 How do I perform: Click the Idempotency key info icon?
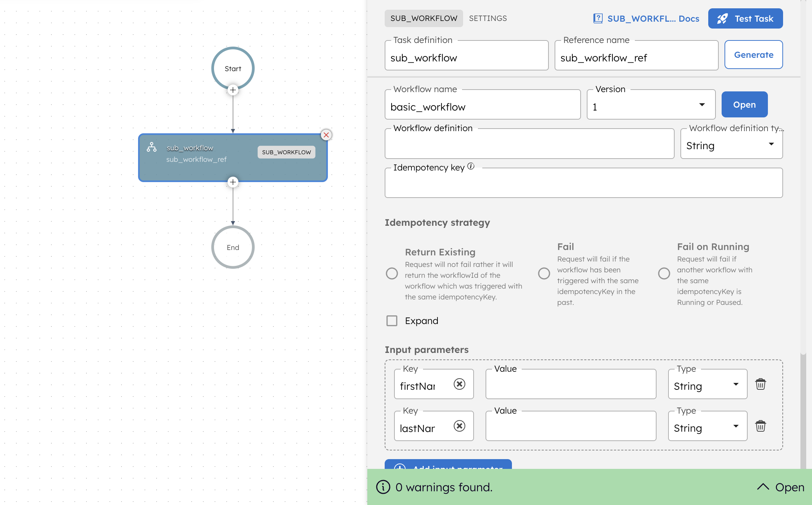471,166
